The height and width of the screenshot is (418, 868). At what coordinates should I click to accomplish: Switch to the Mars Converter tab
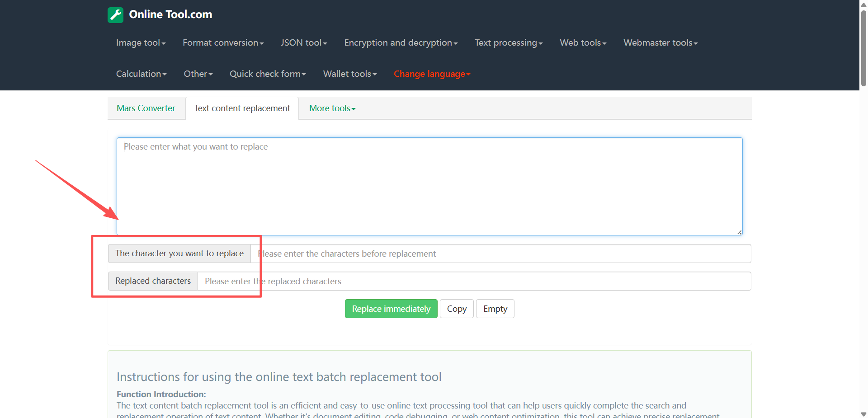click(x=146, y=108)
